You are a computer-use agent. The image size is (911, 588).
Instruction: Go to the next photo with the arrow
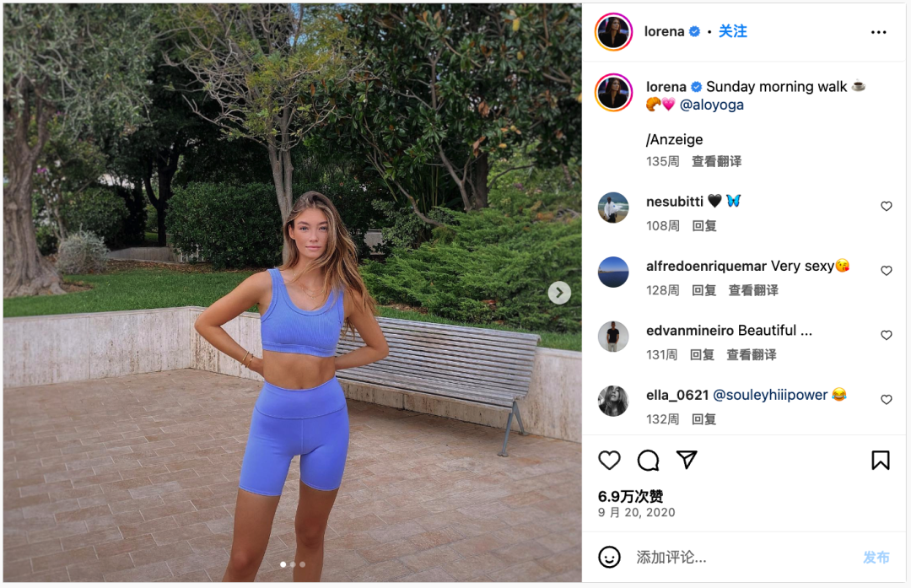[559, 293]
